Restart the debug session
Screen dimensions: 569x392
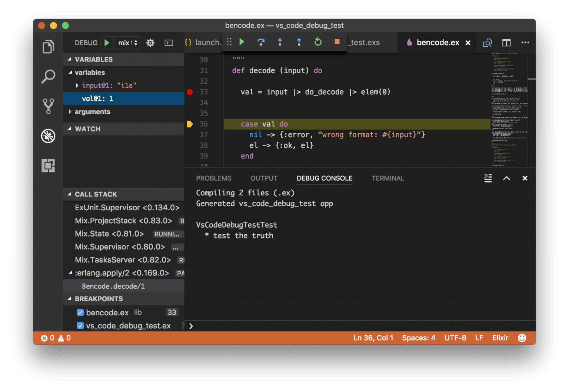coord(318,42)
